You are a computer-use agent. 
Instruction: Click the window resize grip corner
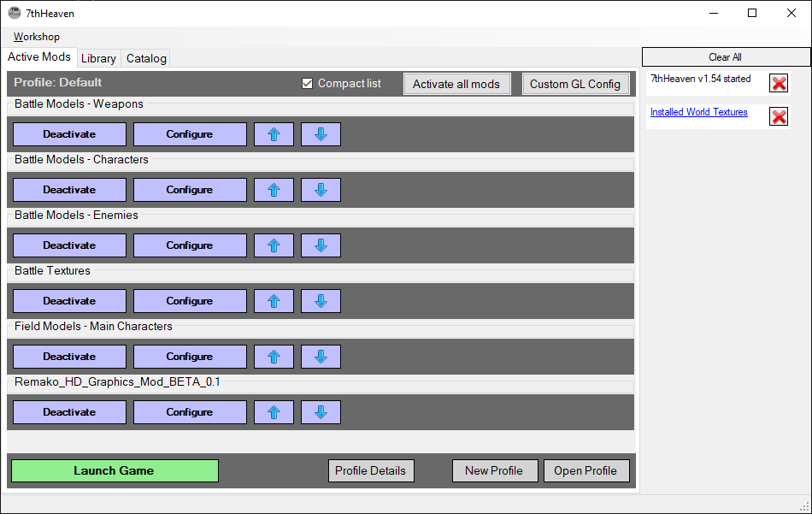(805, 507)
